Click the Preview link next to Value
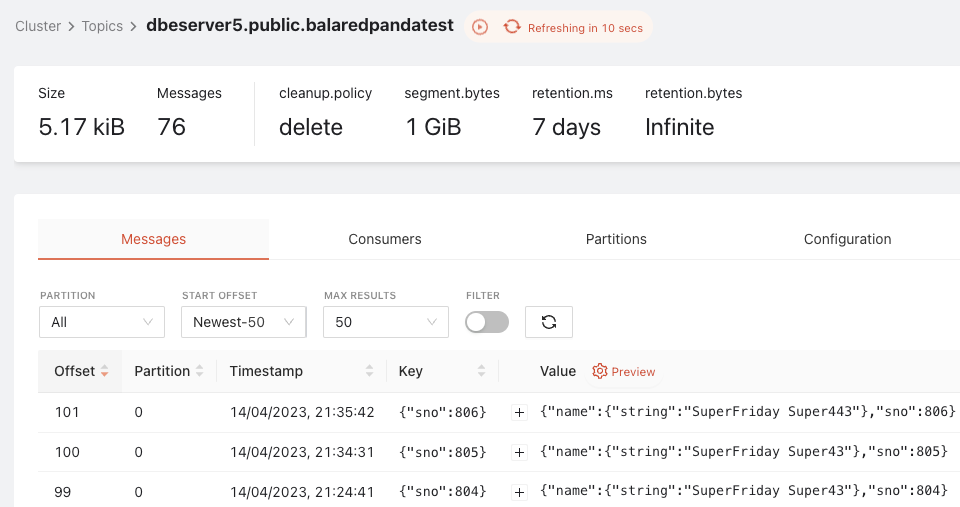 [633, 372]
